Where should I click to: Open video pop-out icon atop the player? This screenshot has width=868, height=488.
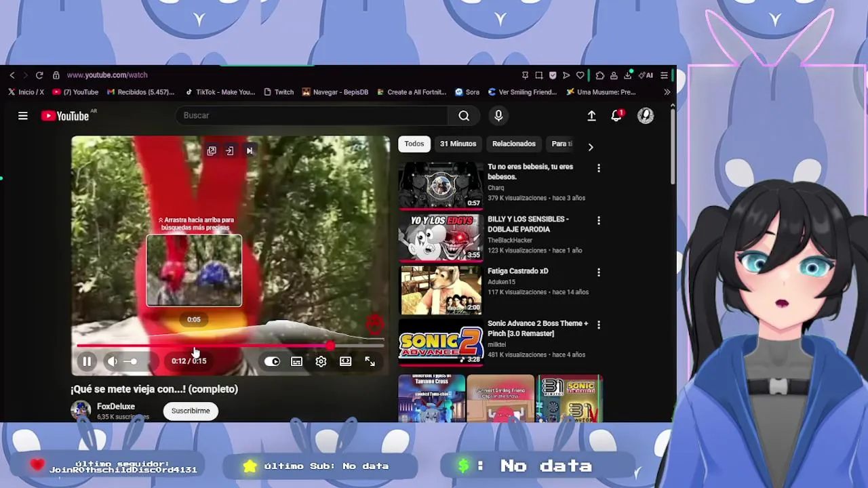(212, 151)
